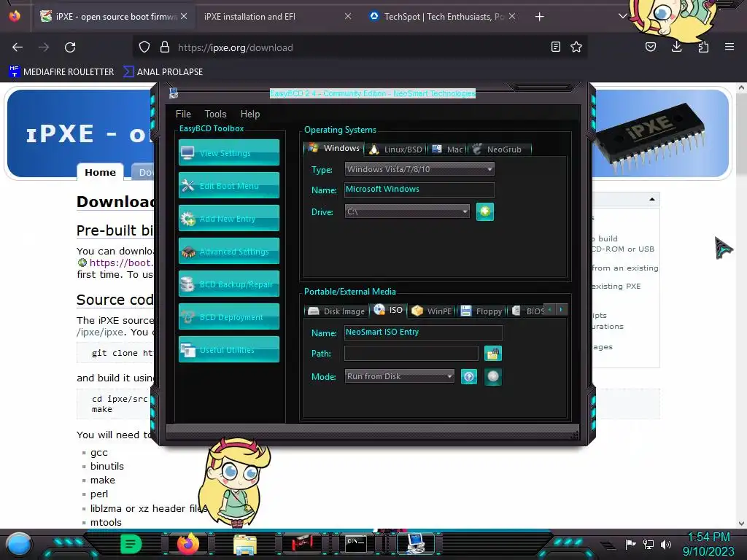Switch to the Floppy tab

point(481,311)
